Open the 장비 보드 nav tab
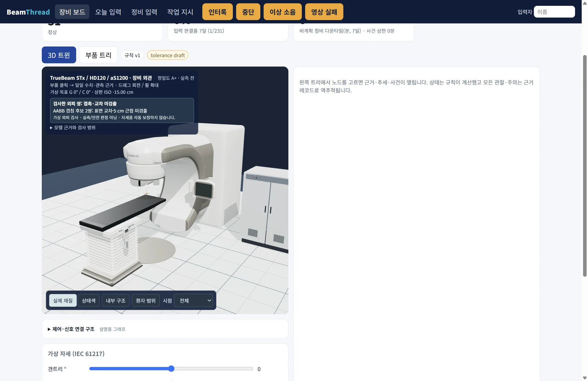588x381 pixels. (x=72, y=12)
